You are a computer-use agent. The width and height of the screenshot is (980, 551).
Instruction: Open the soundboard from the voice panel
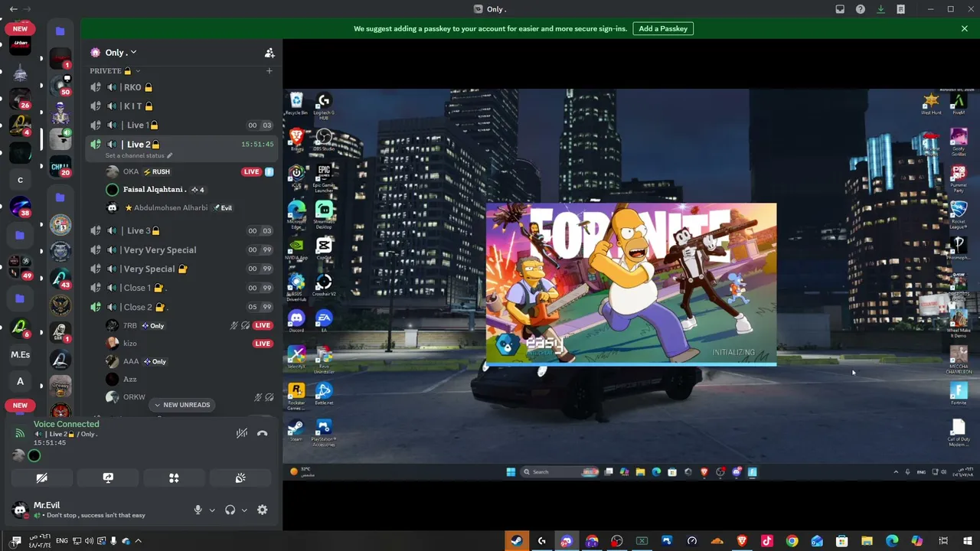[x=240, y=478]
